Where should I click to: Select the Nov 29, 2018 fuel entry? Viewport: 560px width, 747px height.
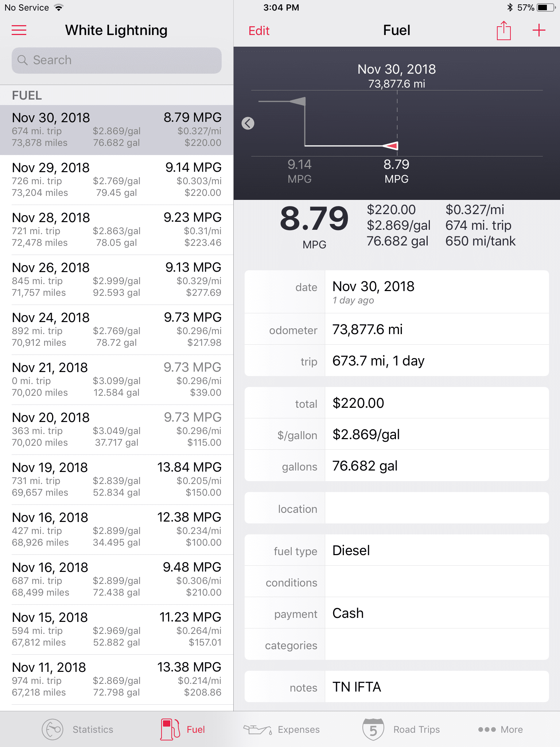pyautogui.click(x=117, y=180)
